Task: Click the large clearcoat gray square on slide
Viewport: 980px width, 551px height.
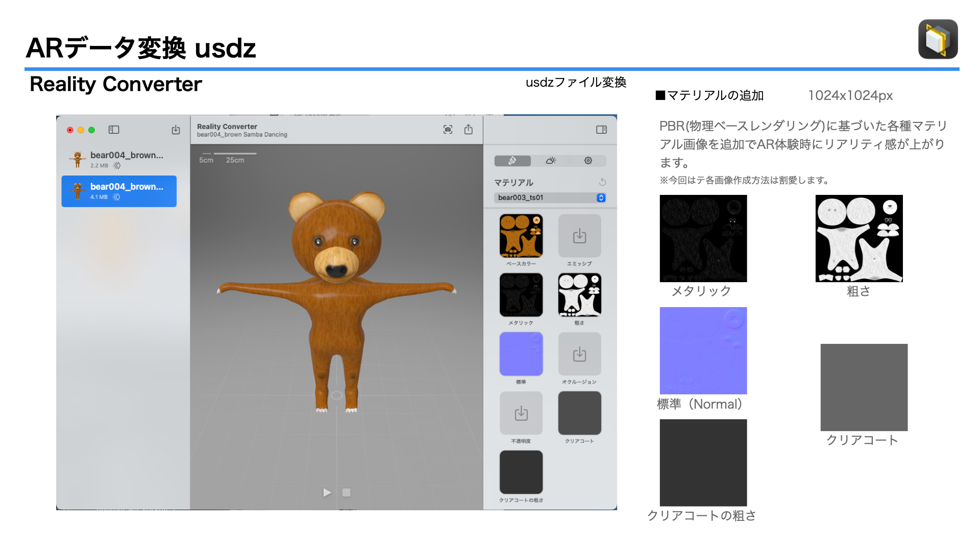Action: tap(864, 387)
